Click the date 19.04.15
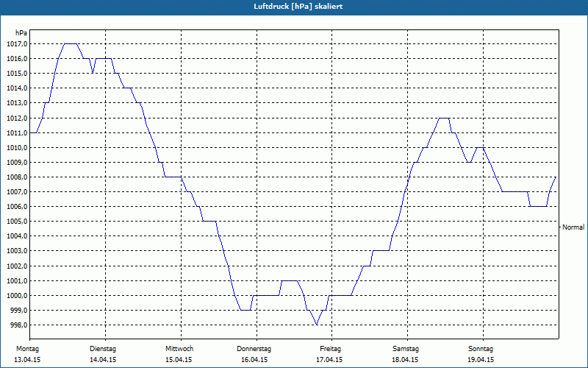This screenshot has width=588, height=368. pyautogui.click(x=481, y=360)
